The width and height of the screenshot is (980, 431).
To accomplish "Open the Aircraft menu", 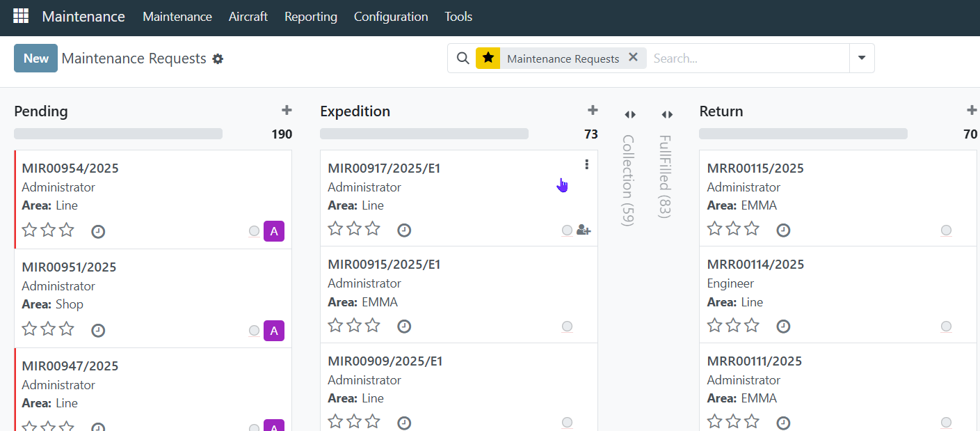I will click(248, 17).
